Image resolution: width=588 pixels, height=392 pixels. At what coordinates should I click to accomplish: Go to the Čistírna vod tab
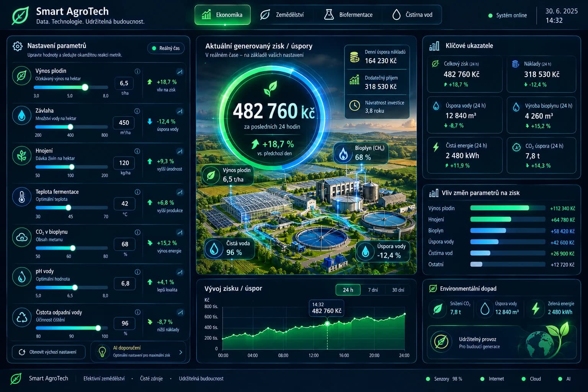413,15
